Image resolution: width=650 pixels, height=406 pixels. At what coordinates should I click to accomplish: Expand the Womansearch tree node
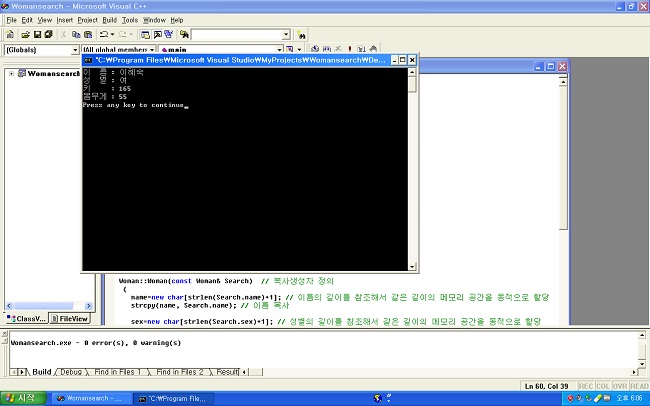point(11,73)
